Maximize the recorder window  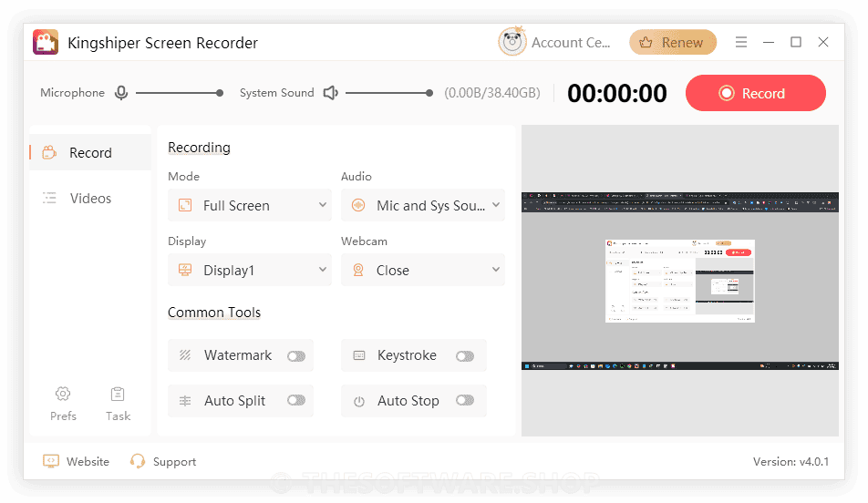pyautogui.click(x=795, y=42)
